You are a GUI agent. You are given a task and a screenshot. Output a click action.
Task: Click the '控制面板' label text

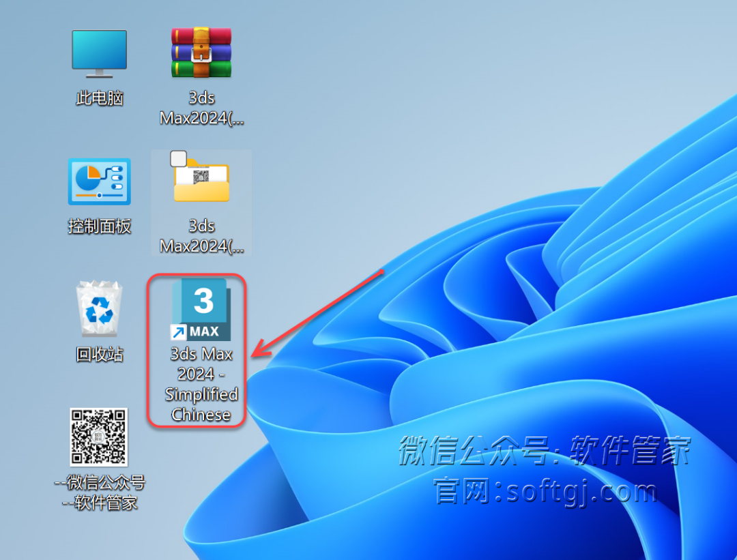point(99,226)
